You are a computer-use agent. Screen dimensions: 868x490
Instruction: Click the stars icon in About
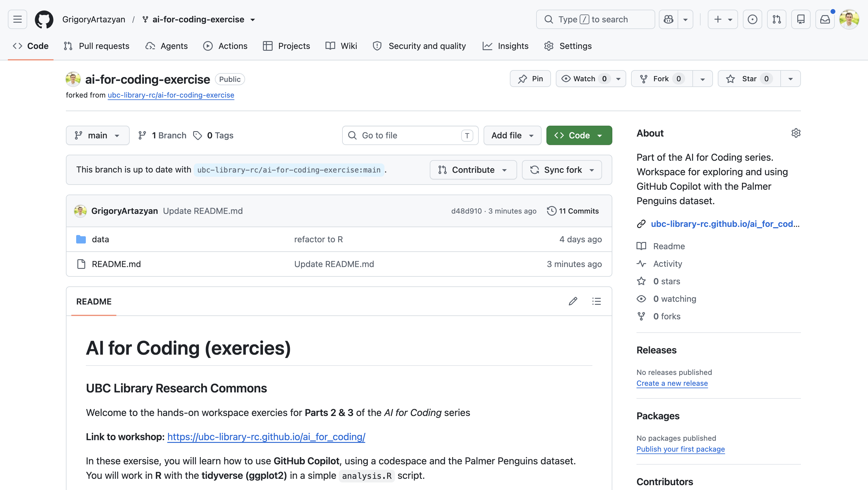(641, 281)
